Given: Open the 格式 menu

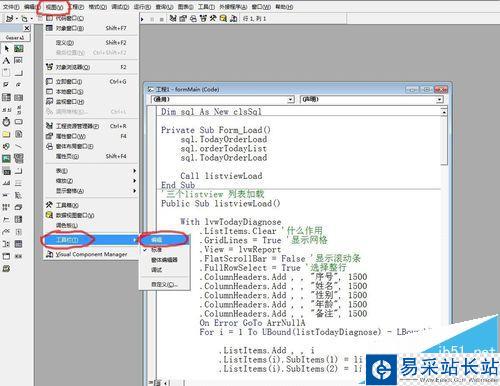Looking at the screenshot, I should click(97, 7).
